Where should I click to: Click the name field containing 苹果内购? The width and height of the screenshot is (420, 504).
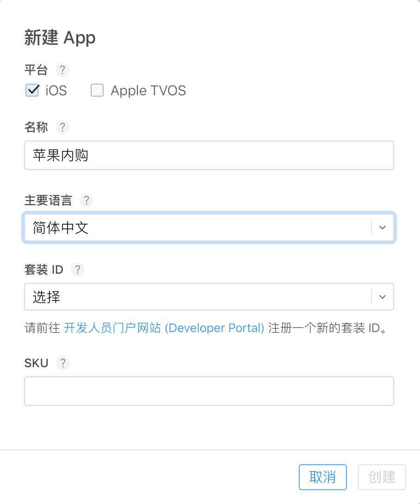pyautogui.click(x=209, y=155)
